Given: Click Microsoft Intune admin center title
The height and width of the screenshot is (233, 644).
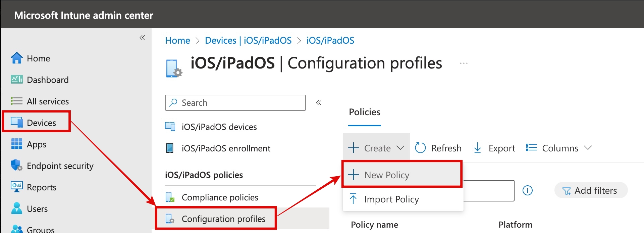Looking at the screenshot, I should (84, 15).
